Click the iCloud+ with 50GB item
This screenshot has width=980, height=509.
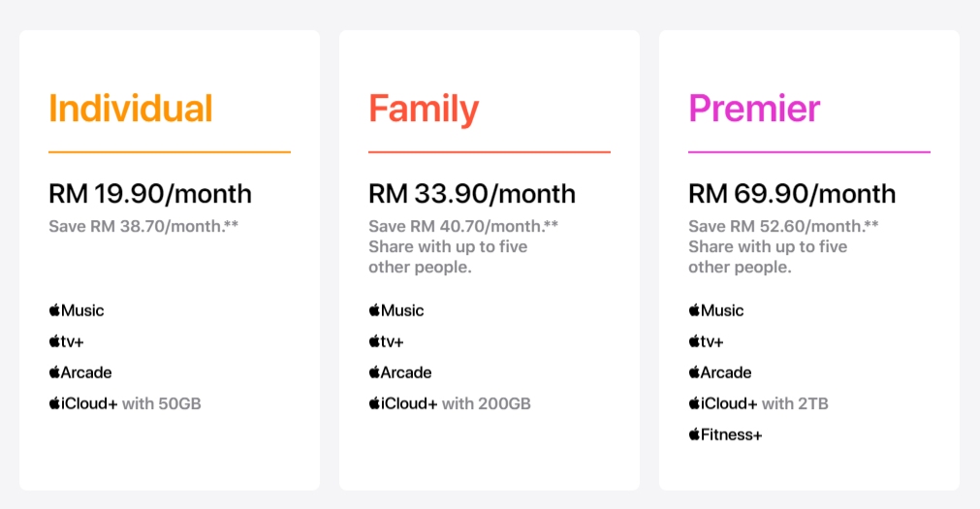125,403
